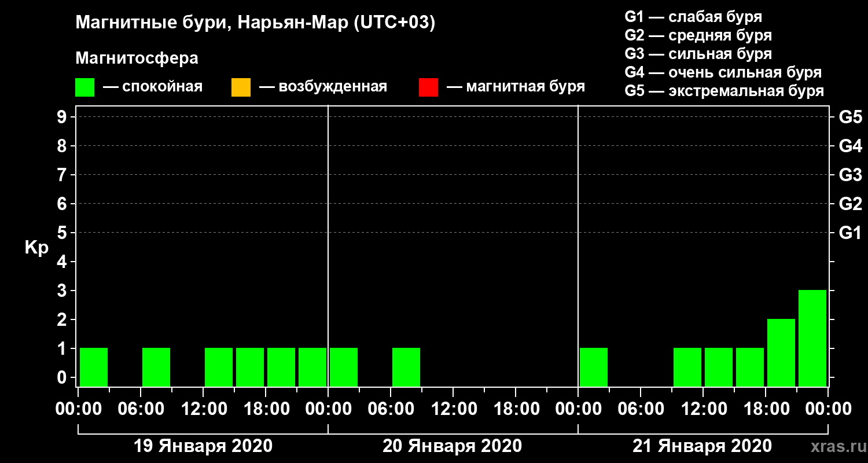Click legend line 'G5 — экстремальная буря'

724,91
